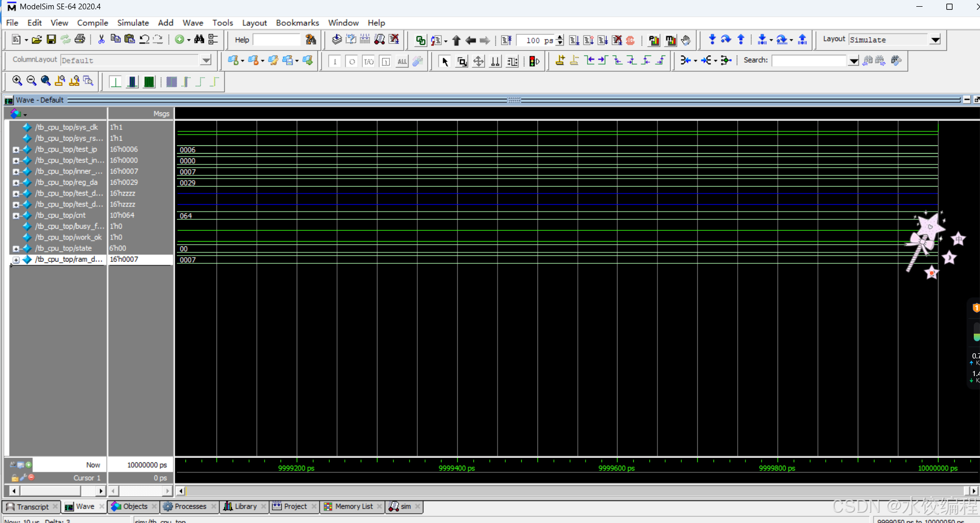Close the Wave tab
Image resolution: width=980 pixels, height=523 pixels.
101,506
